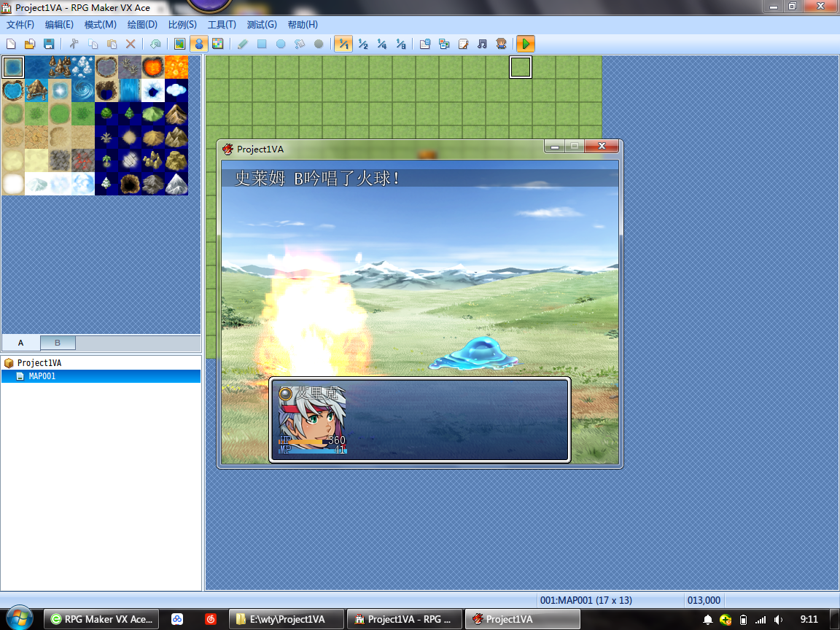Click the Cut scissors icon
Screen dimensions: 840x630
click(74, 44)
